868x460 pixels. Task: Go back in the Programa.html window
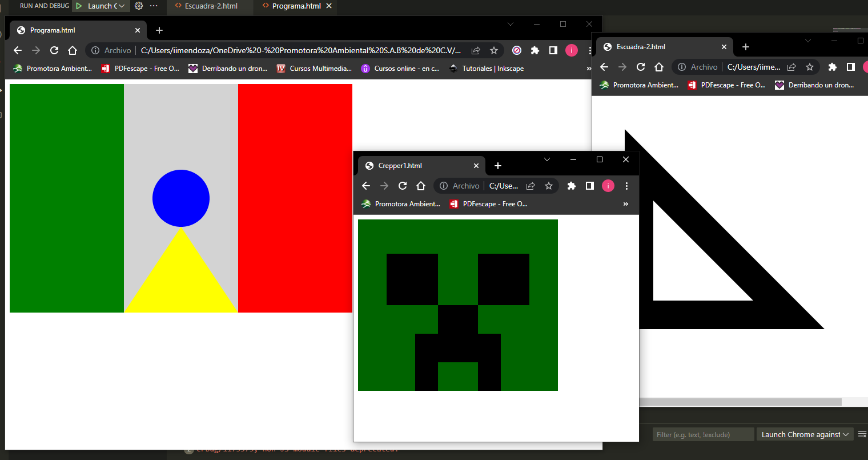click(18, 50)
